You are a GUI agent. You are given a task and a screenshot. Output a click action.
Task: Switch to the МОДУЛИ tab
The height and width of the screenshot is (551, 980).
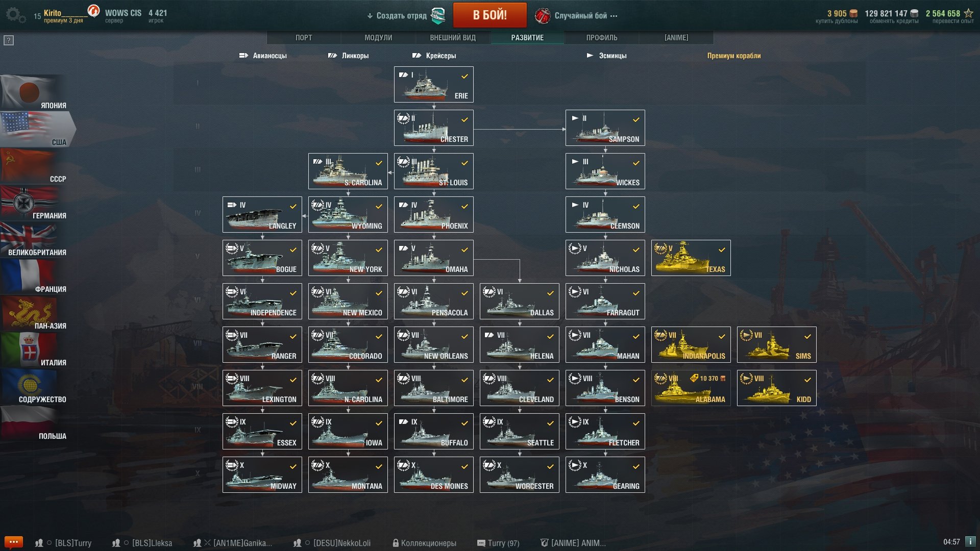378,38
